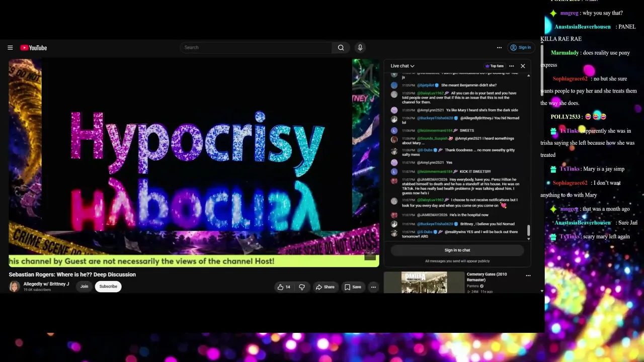
Task: Click overlay chat name Marmalady
Action: 565,53
